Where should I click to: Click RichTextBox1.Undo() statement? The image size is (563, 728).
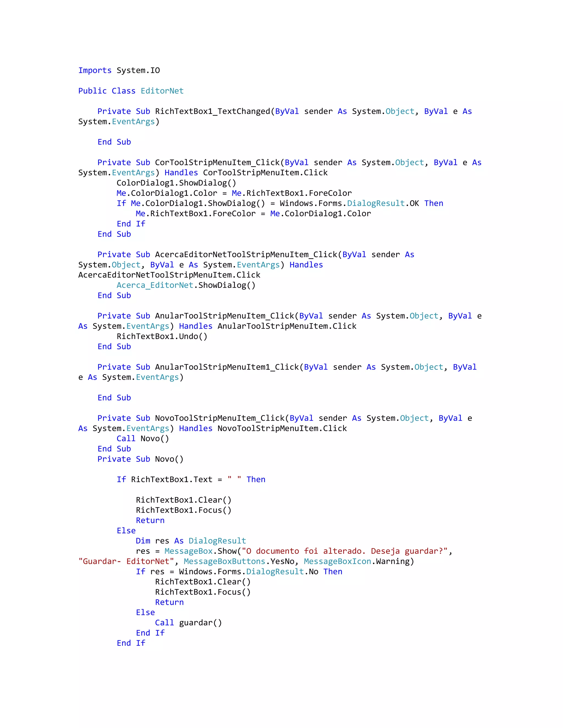pyautogui.click(x=162, y=336)
